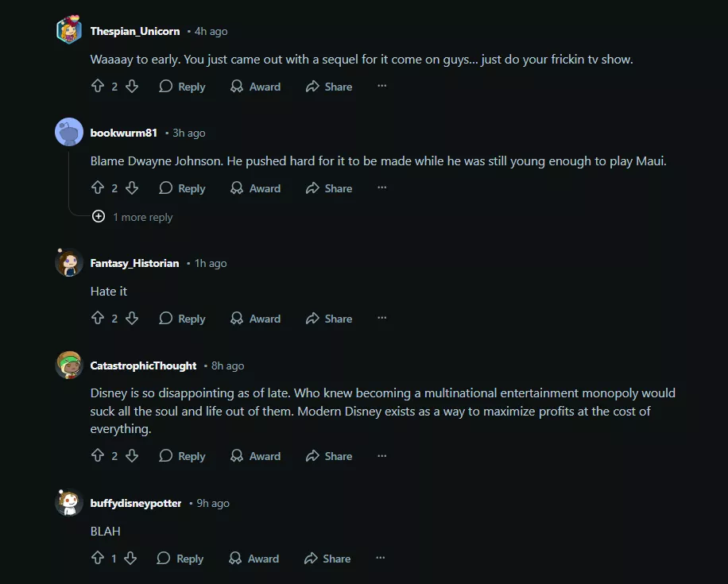Image resolution: width=728 pixels, height=584 pixels.
Task: Open CatastrophicThought's username link
Action: coord(143,365)
